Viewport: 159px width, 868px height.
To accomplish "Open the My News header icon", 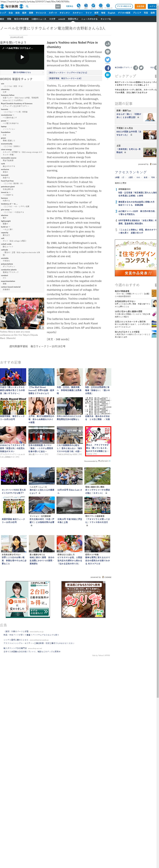I will (x=108, y=6).
